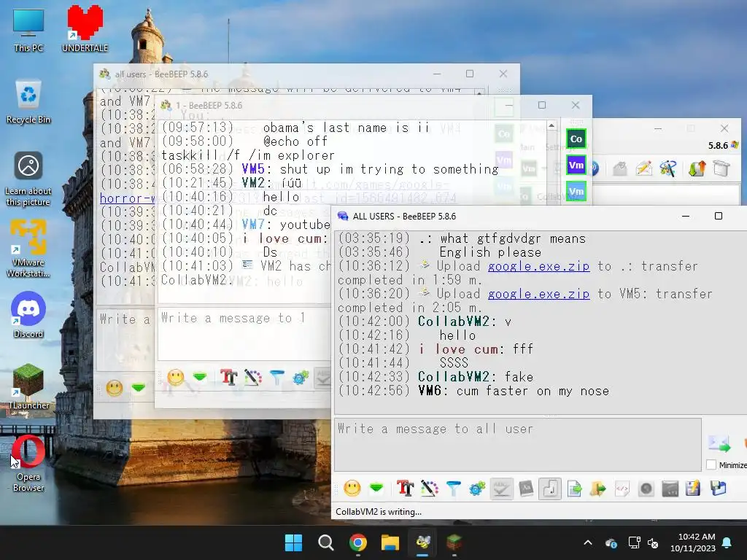This screenshot has height=560, width=747.
Task: Open Recycle Bin on desktop
Action: pos(28,102)
